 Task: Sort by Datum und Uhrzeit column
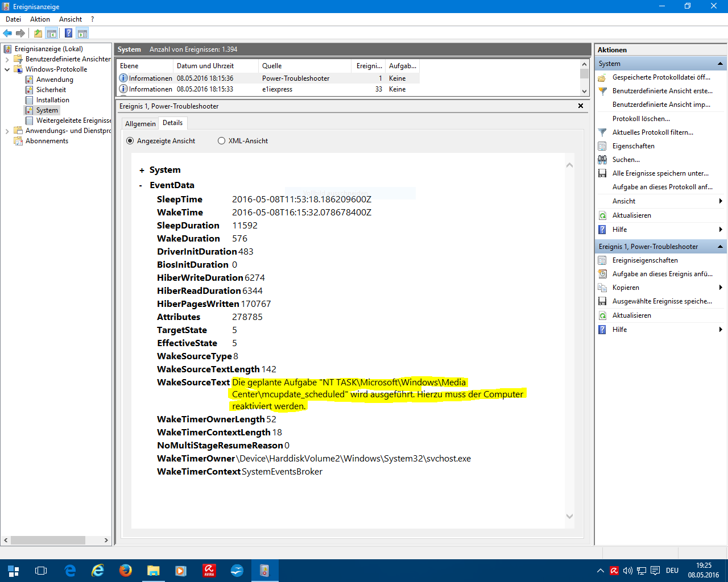[216, 66]
